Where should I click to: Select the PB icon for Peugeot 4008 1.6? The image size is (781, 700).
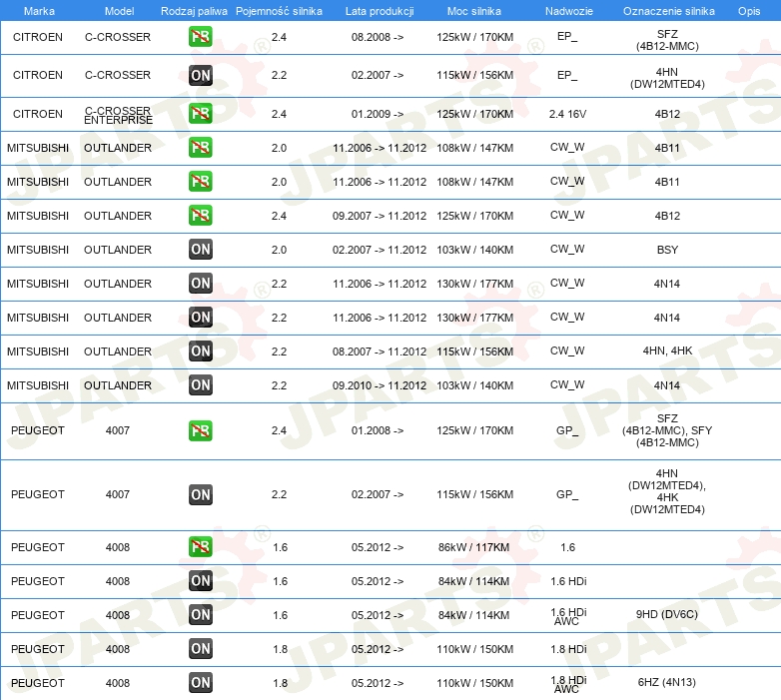click(x=200, y=547)
